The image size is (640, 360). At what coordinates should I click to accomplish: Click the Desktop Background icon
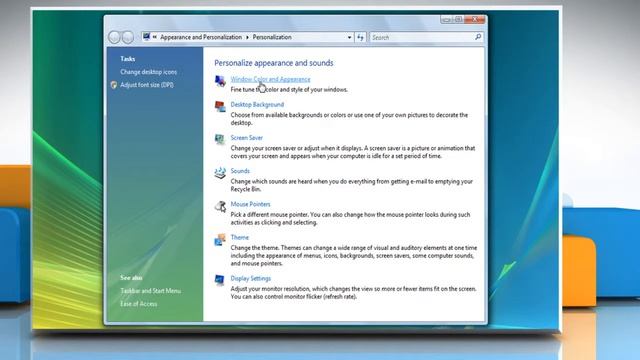tap(220, 107)
